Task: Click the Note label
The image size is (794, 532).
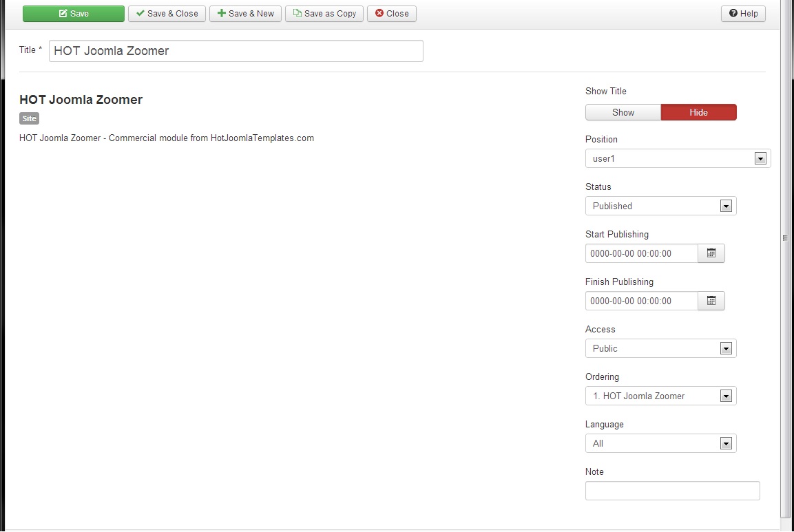Action: point(594,471)
